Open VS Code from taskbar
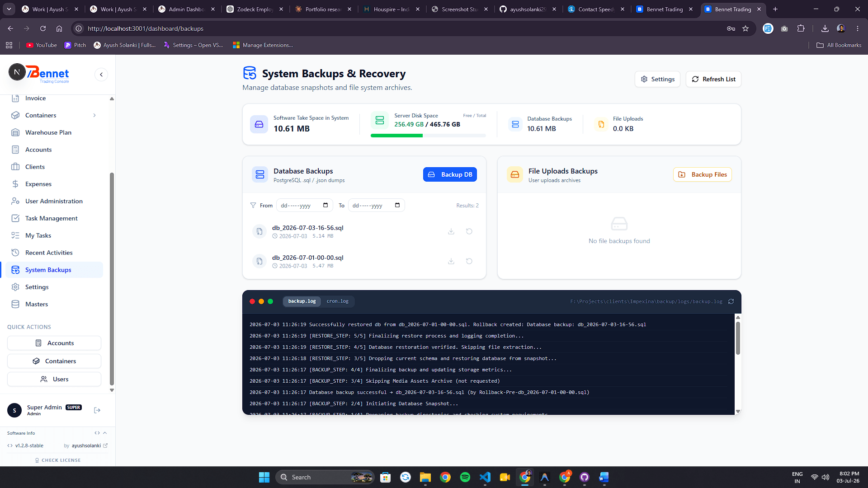 pyautogui.click(x=485, y=477)
